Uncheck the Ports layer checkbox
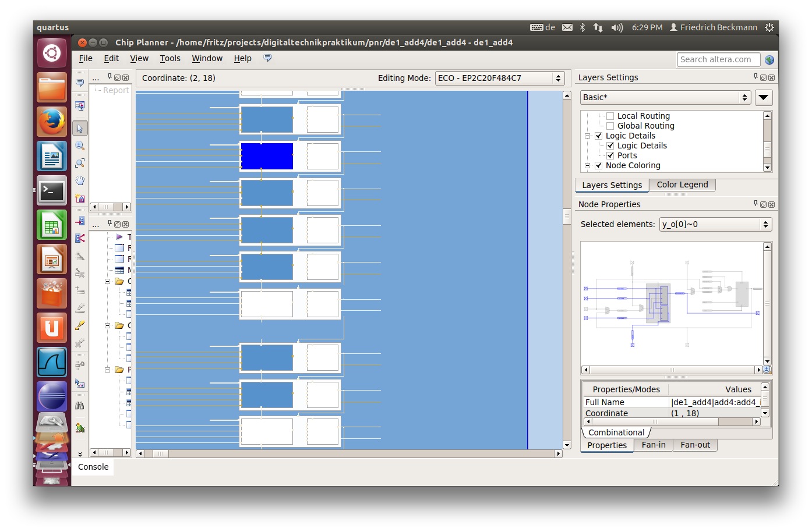This screenshot has width=812, height=532. pos(610,155)
